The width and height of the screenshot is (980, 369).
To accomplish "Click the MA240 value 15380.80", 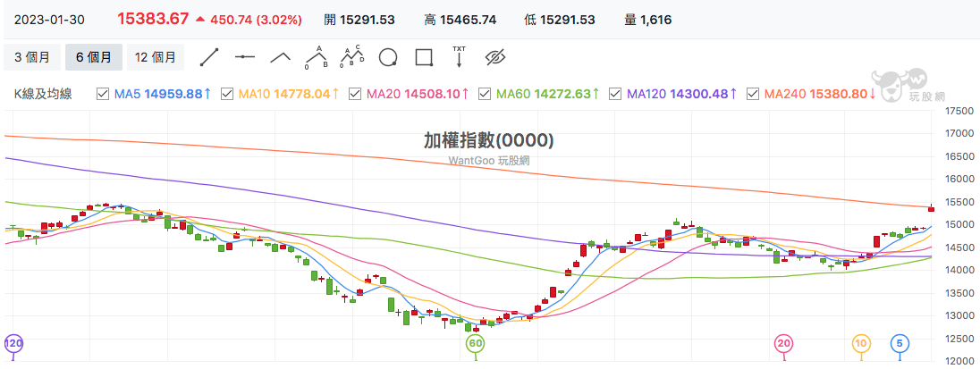I will pos(839,95).
